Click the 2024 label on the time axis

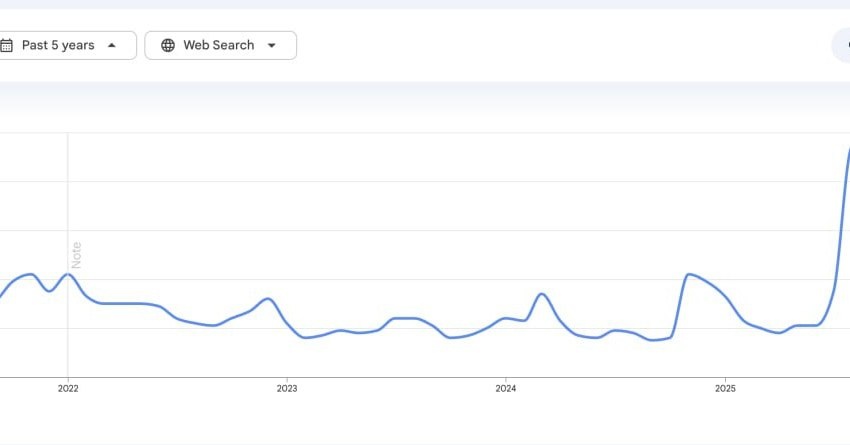[x=506, y=388]
